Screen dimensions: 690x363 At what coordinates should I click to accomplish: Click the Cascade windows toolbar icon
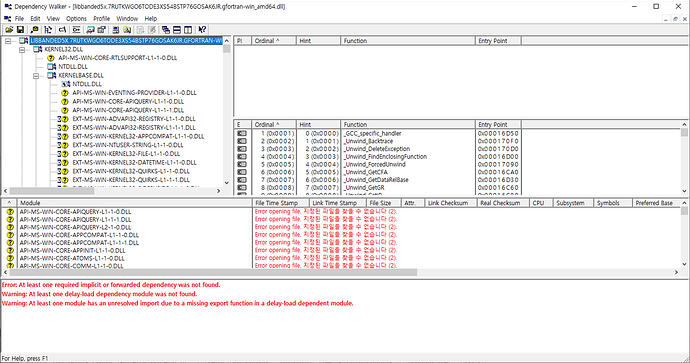(165, 29)
